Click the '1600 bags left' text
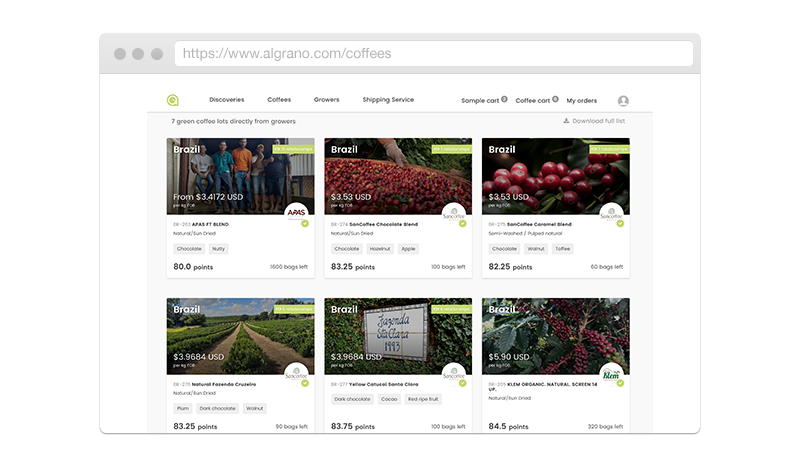Viewport: 800px width, 470px height. [x=289, y=267]
